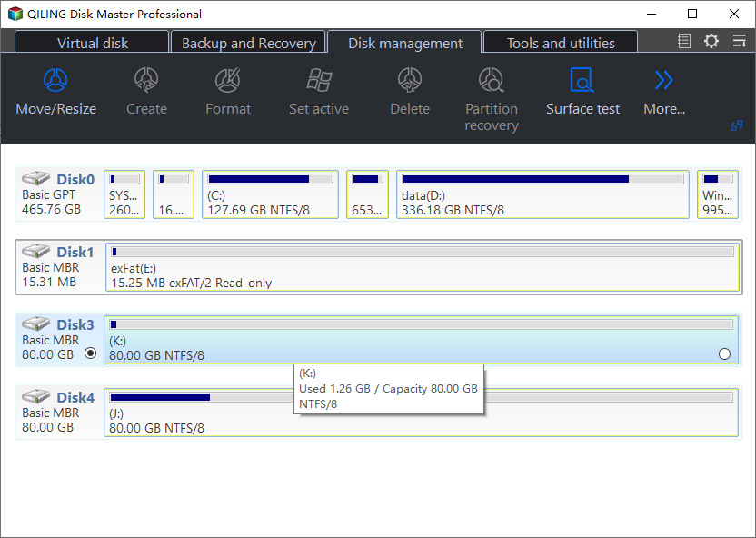This screenshot has width=756, height=538.
Task: Maximize the QILING Disk Master window
Action: [692, 14]
